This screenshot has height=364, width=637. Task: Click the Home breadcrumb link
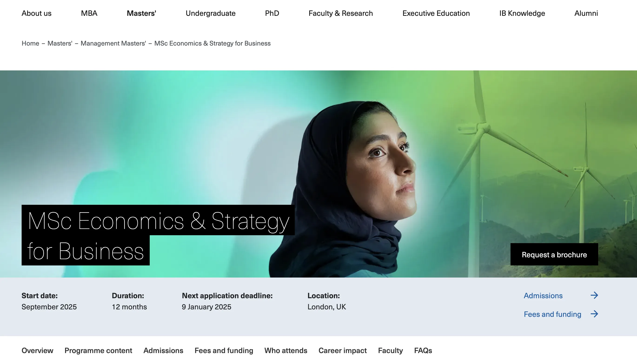30,43
